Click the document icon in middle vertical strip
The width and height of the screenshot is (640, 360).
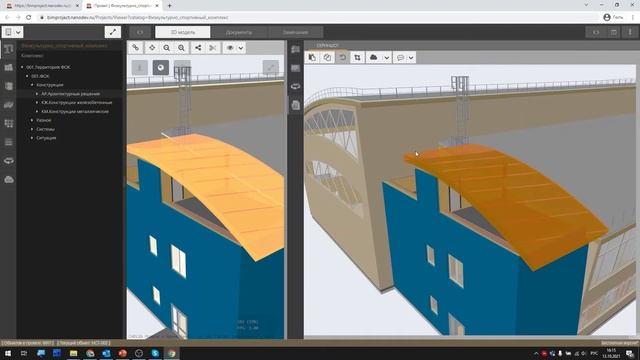pos(296,105)
